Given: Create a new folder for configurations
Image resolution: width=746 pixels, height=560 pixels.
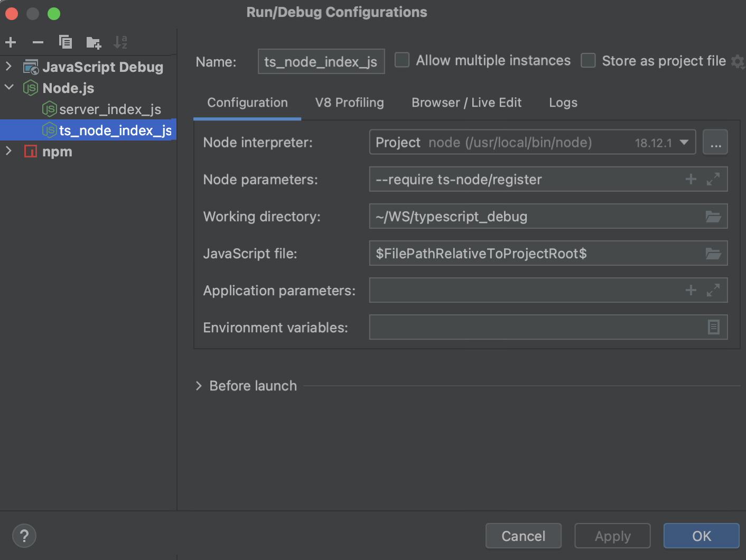Looking at the screenshot, I should click(94, 42).
